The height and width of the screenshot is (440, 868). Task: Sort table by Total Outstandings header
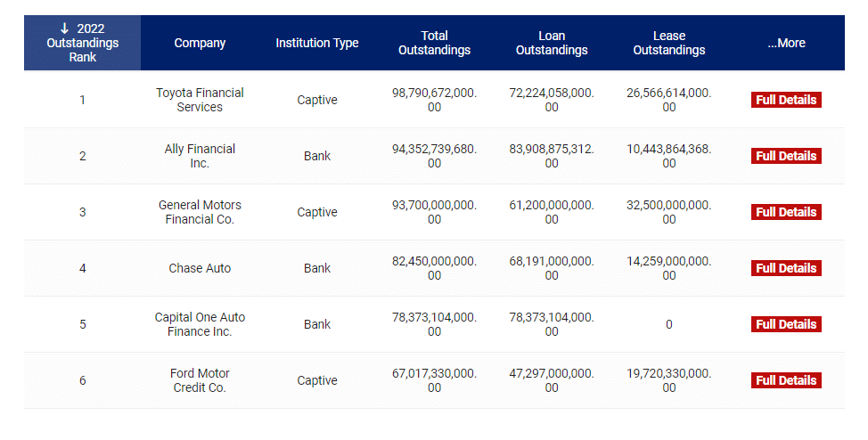pyautogui.click(x=435, y=43)
